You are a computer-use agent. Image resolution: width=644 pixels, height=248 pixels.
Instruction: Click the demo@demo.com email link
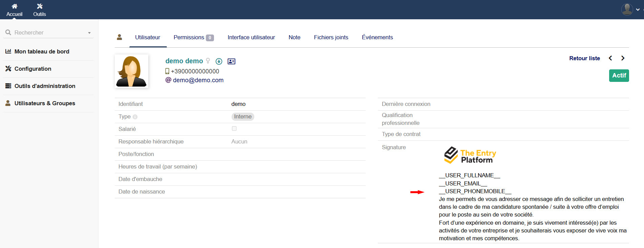pos(198,80)
